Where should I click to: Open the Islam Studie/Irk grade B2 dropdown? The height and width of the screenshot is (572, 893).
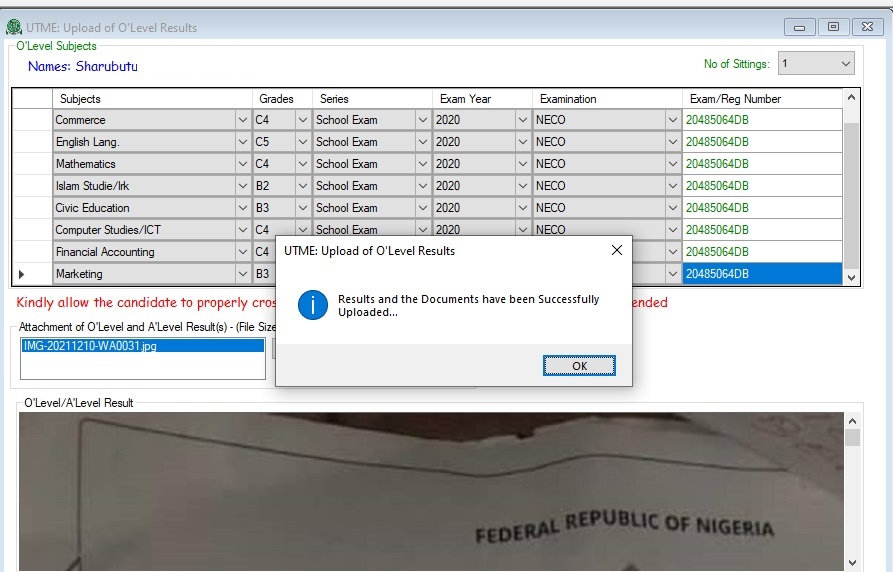point(302,186)
